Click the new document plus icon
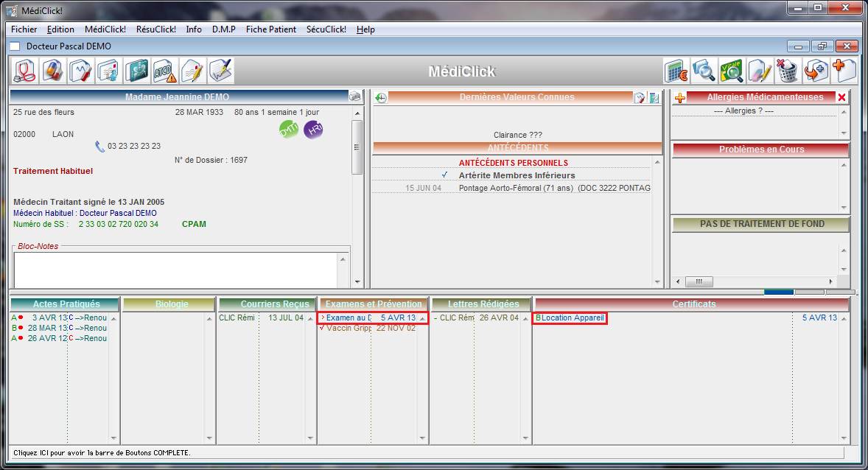This screenshot has width=868, height=470. point(844,71)
